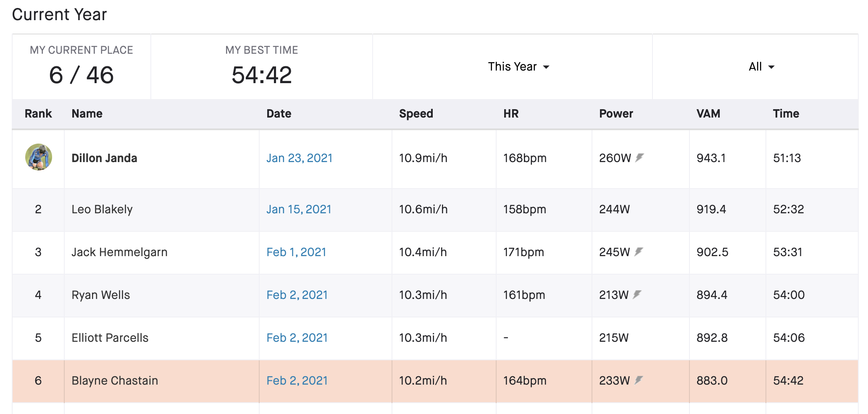This screenshot has height=414, width=868.
Task: Click the HR column header
Action: pos(511,113)
